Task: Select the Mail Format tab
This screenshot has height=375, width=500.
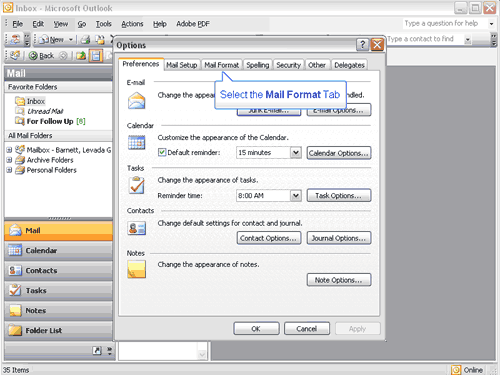Action: coord(222,65)
